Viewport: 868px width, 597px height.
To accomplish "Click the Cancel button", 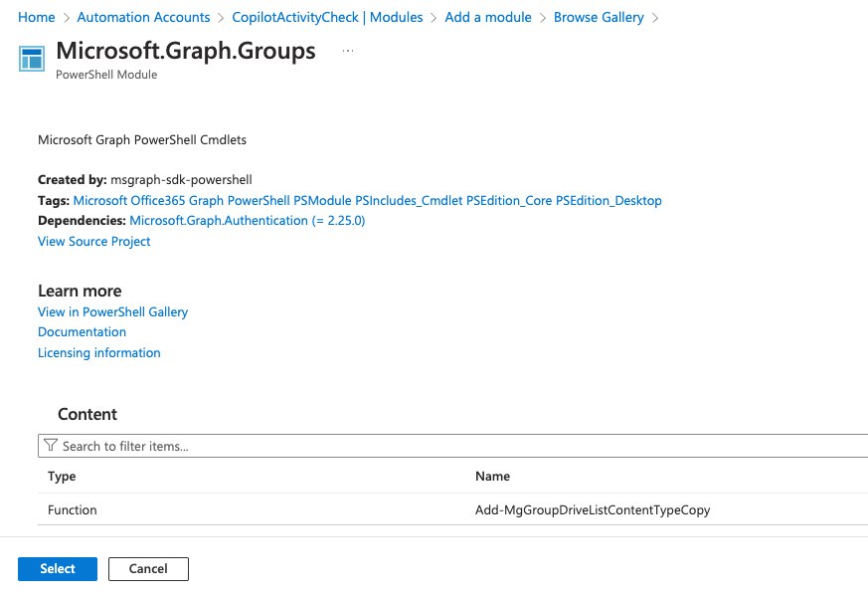I will (x=148, y=568).
